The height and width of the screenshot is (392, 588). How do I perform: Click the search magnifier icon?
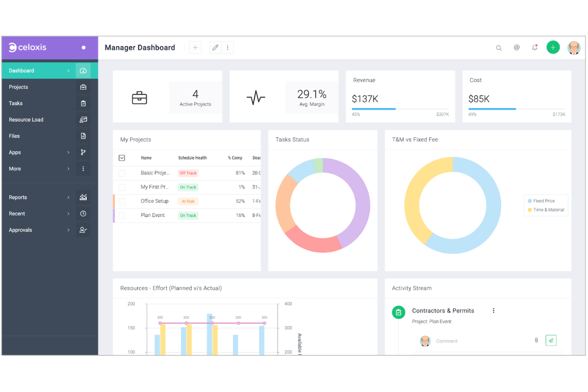pos(499,48)
